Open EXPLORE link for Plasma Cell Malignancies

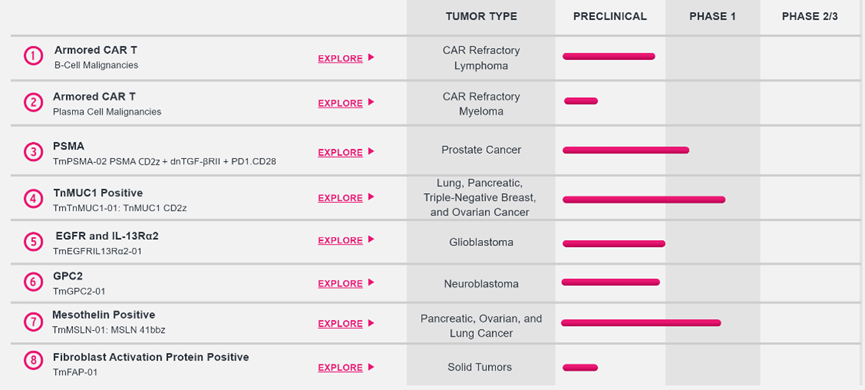[340, 103]
